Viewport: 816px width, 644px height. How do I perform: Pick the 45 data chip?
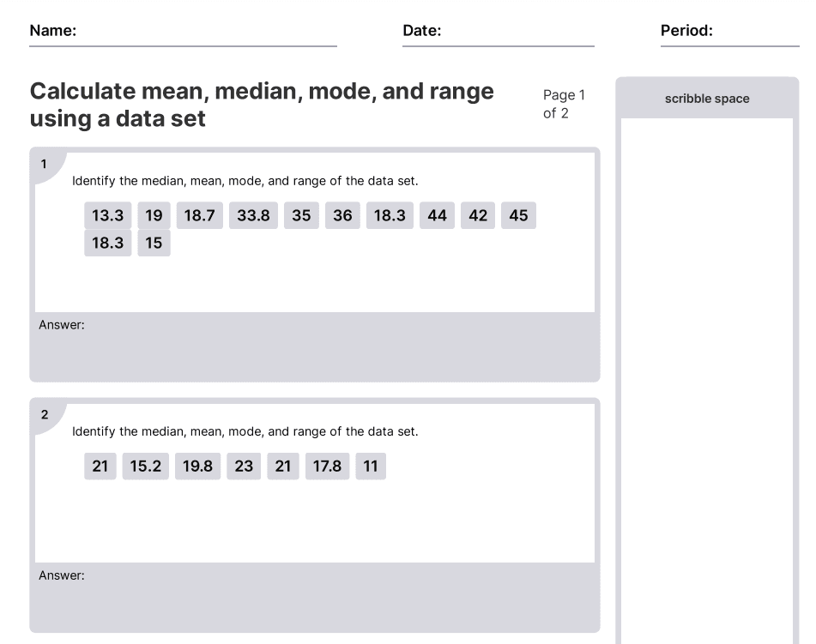pyautogui.click(x=518, y=216)
